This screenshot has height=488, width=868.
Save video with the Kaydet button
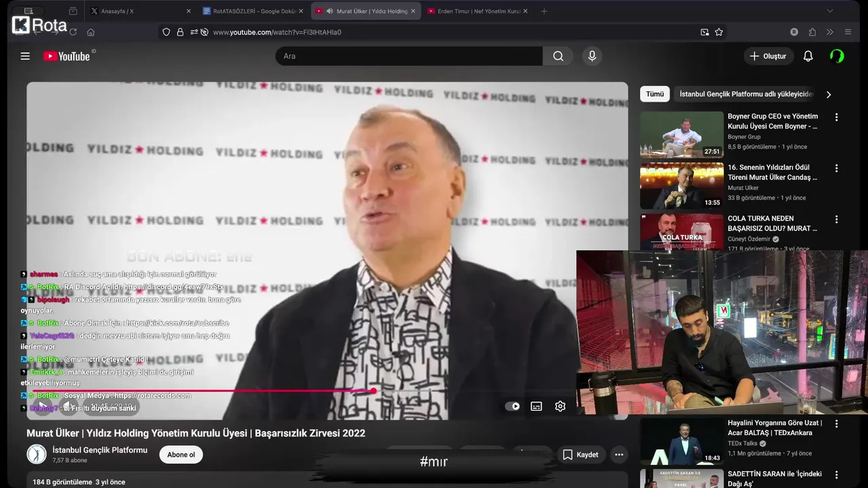tap(581, 455)
